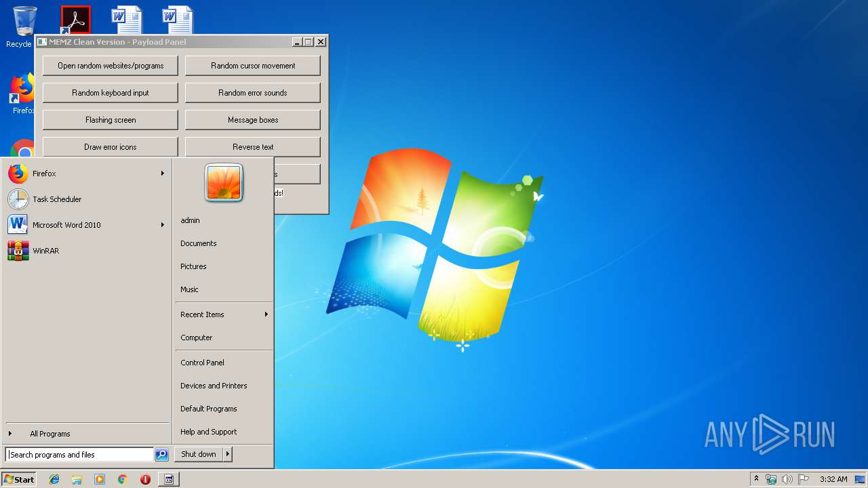Open Recycle Bin desktop icon

coord(24,26)
